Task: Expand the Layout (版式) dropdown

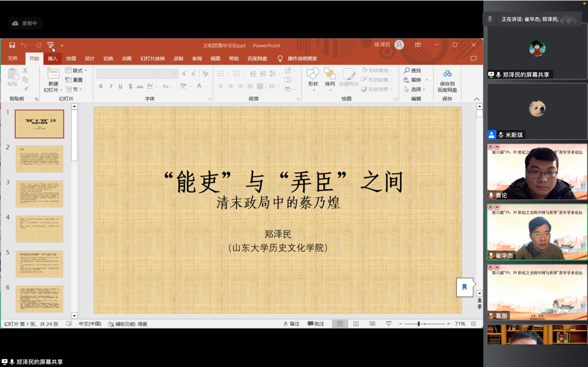Action: pyautogui.click(x=76, y=71)
